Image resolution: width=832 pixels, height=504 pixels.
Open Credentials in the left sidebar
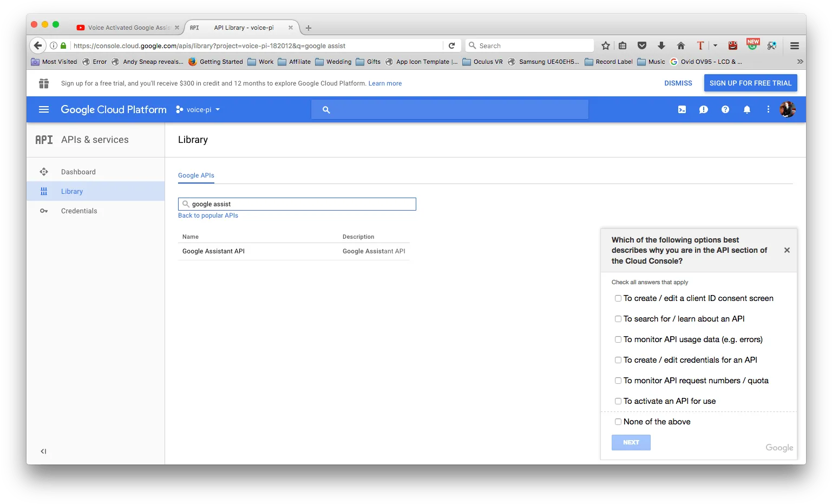coord(95,211)
